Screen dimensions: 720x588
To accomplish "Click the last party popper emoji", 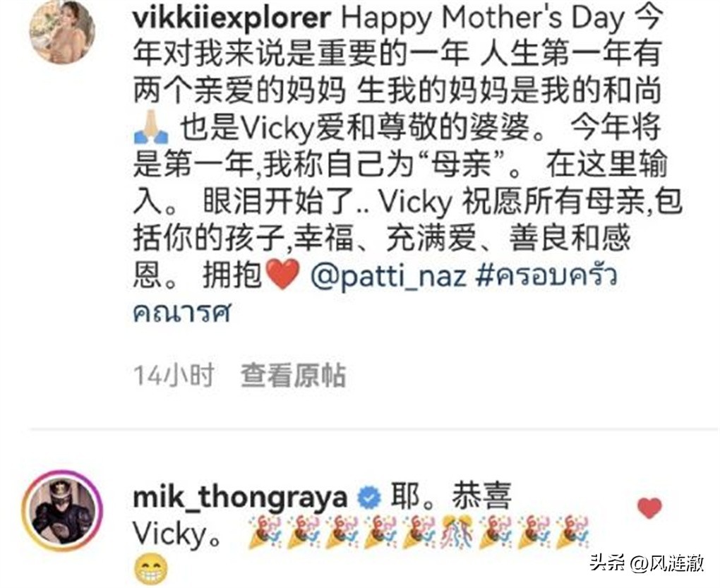I will tap(572, 533).
